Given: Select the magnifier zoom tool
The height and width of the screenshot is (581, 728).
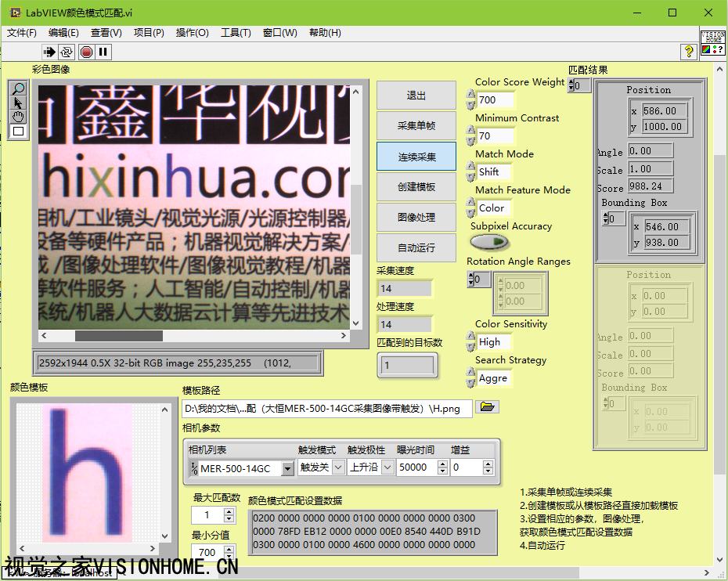Looking at the screenshot, I should pyautogui.click(x=18, y=89).
